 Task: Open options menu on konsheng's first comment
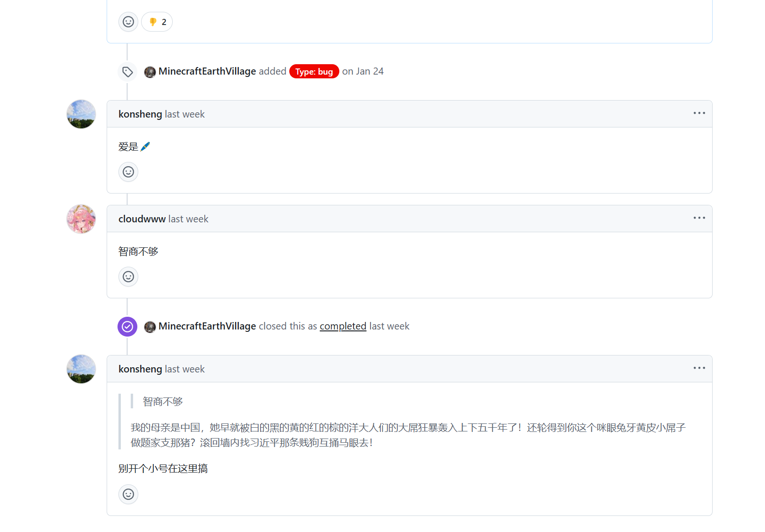[699, 113]
